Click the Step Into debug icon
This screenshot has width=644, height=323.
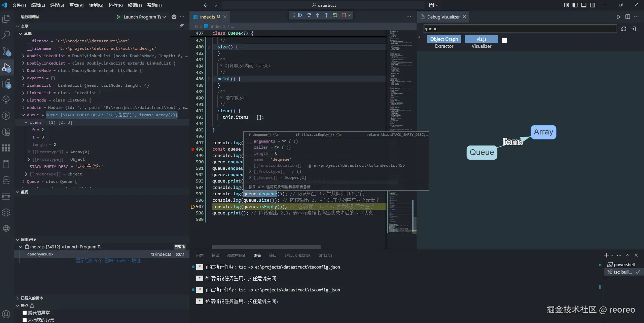coord(318,15)
